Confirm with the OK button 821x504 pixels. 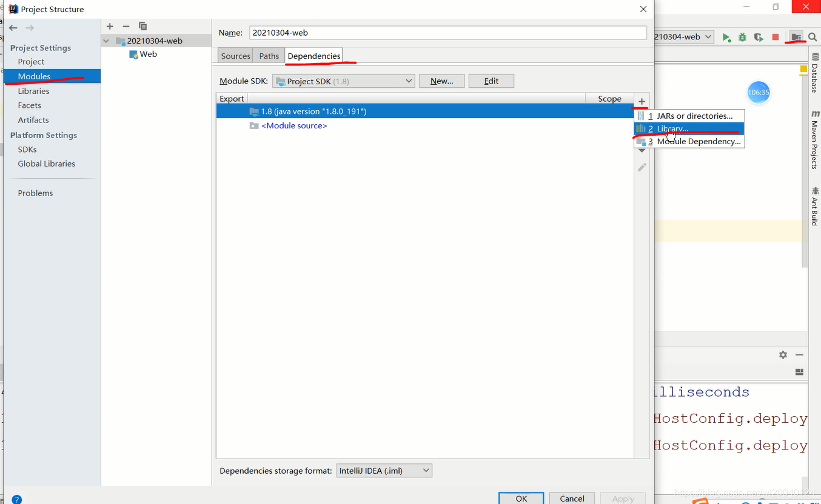[x=521, y=498]
